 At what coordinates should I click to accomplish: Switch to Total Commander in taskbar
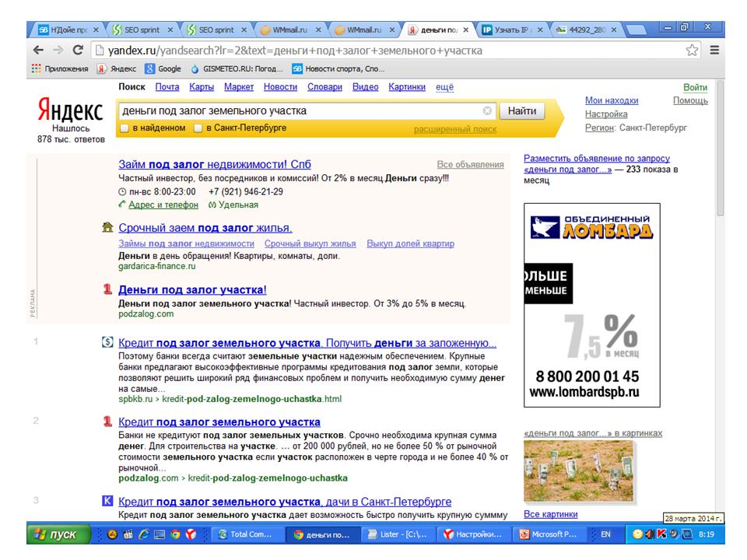247,534
